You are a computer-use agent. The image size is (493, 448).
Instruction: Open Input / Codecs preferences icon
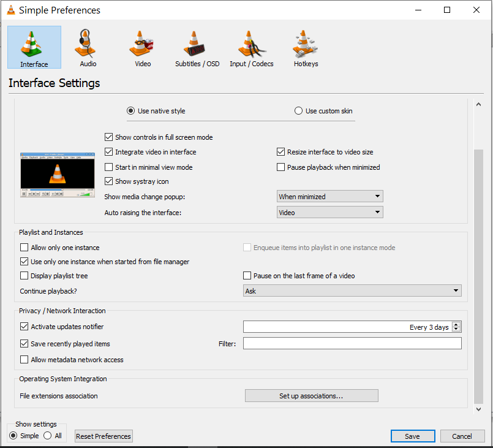click(x=252, y=44)
